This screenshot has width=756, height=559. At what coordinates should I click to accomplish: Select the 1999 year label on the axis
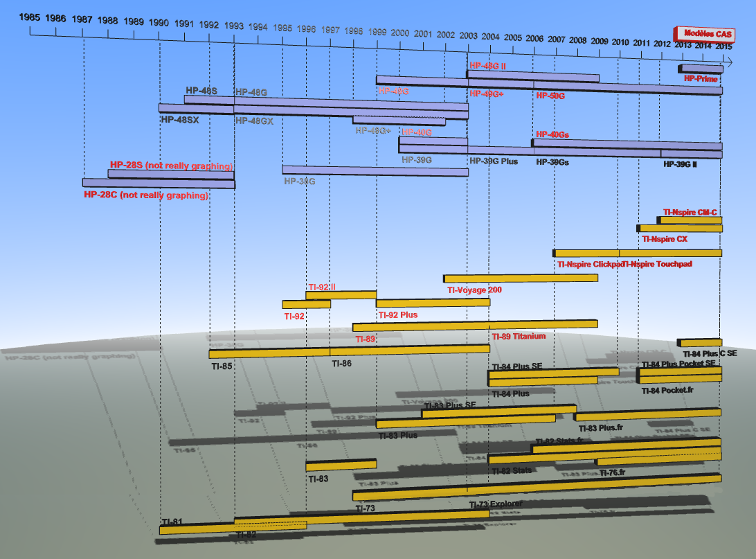377,32
